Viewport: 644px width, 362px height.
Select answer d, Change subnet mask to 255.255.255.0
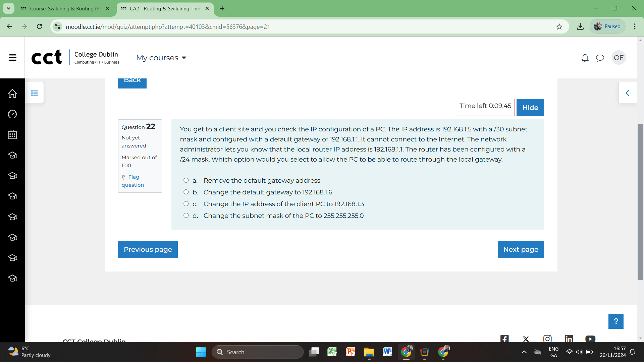186,215
